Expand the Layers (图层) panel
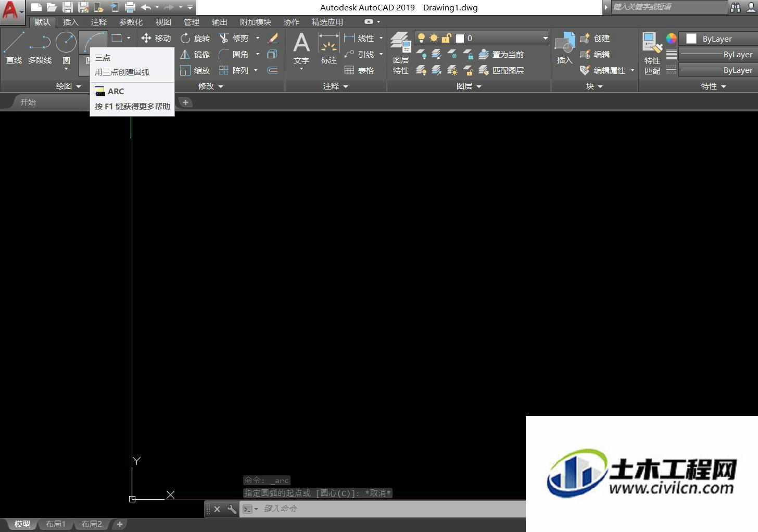 (469, 86)
